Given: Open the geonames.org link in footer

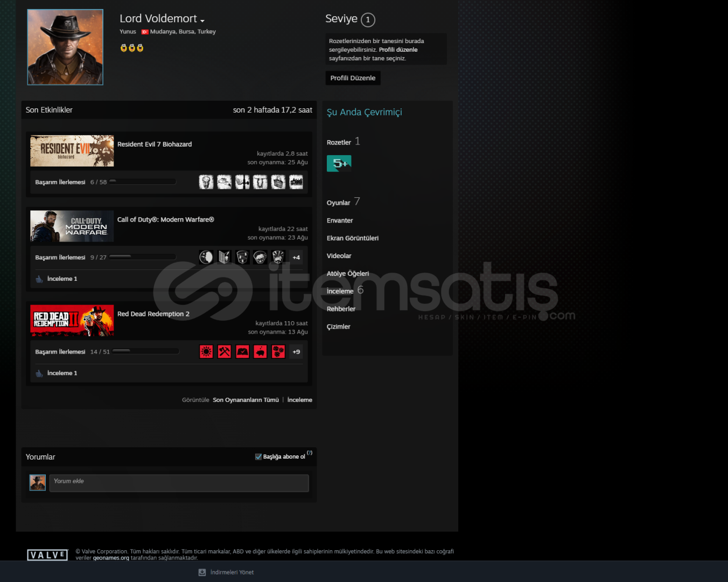Looking at the screenshot, I should pyautogui.click(x=111, y=558).
